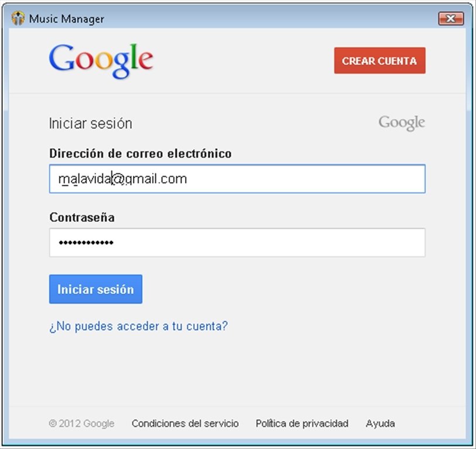The height and width of the screenshot is (449, 476).
Task: Submit with the blue Iniciar sesión button
Action: pos(95,289)
